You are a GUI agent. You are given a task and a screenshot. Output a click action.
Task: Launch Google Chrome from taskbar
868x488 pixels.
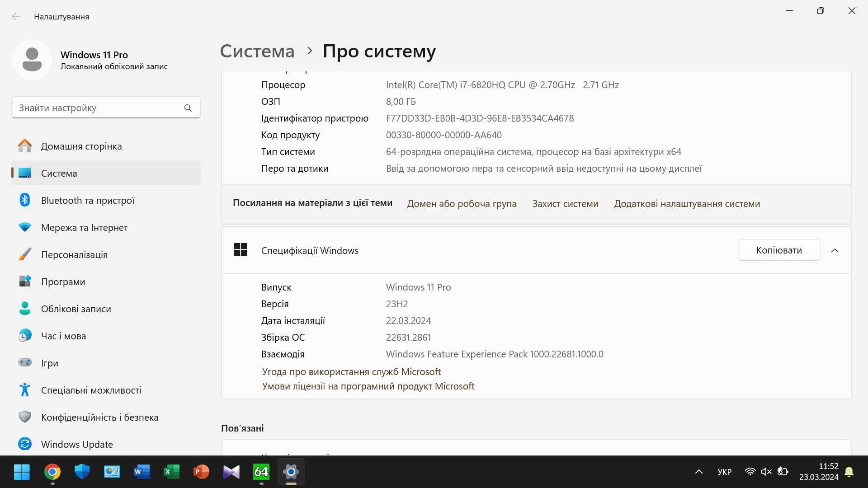[52, 472]
